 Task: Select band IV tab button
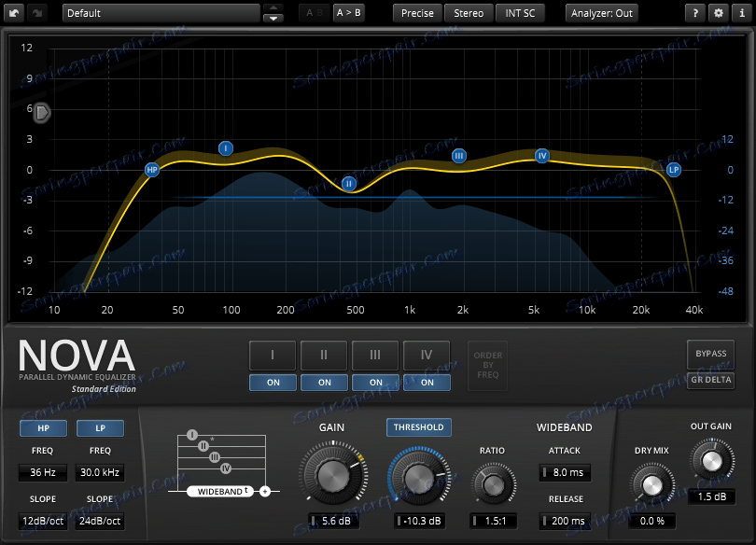point(427,356)
